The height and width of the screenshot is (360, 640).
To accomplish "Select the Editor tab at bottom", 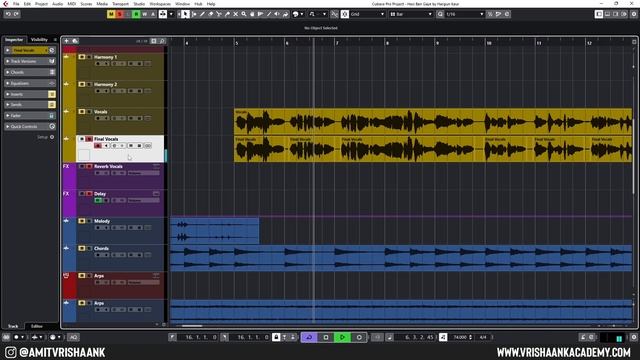I will [x=37, y=326].
